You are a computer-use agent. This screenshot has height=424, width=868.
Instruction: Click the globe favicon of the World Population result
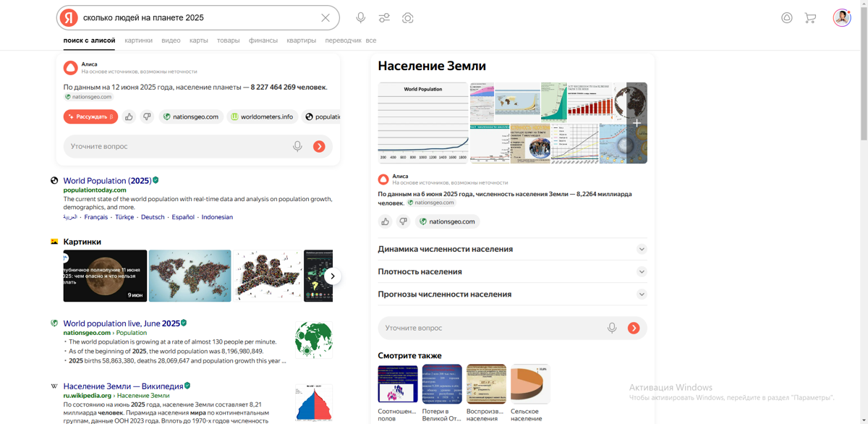54,181
